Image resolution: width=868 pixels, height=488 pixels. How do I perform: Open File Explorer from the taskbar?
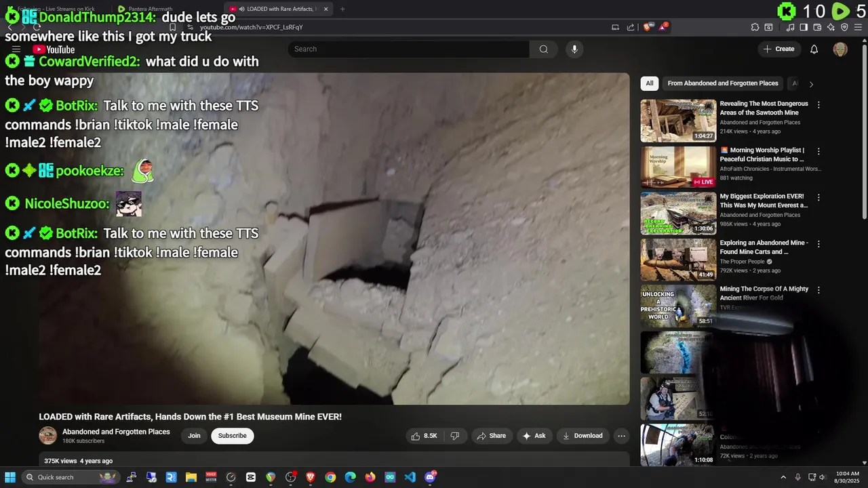pos(191,477)
